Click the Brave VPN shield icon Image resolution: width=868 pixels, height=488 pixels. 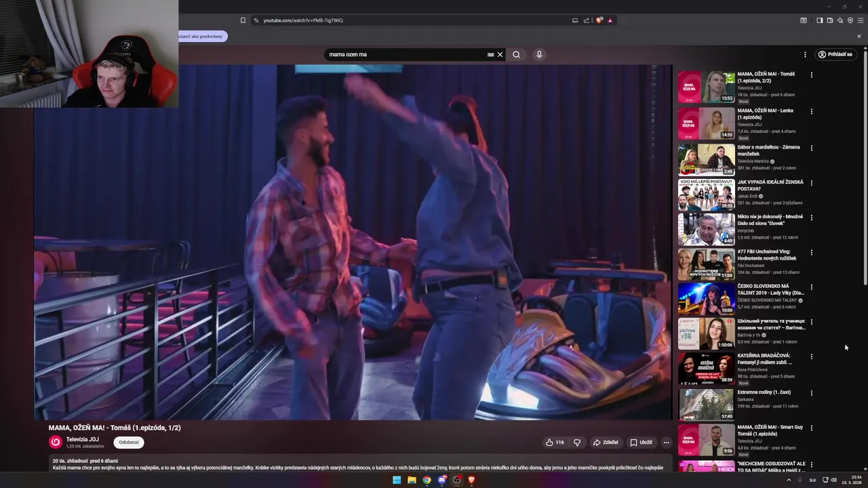click(x=850, y=20)
